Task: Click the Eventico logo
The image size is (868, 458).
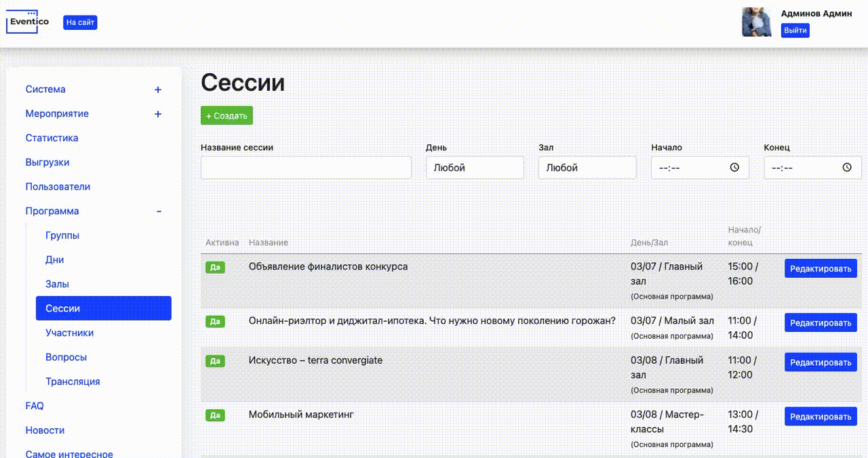Action: [27, 22]
